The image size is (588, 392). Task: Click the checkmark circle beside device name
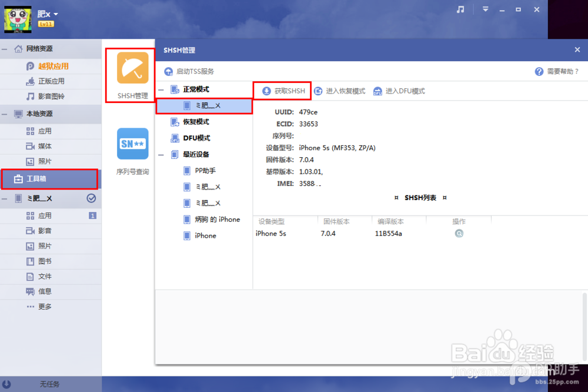tap(91, 198)
